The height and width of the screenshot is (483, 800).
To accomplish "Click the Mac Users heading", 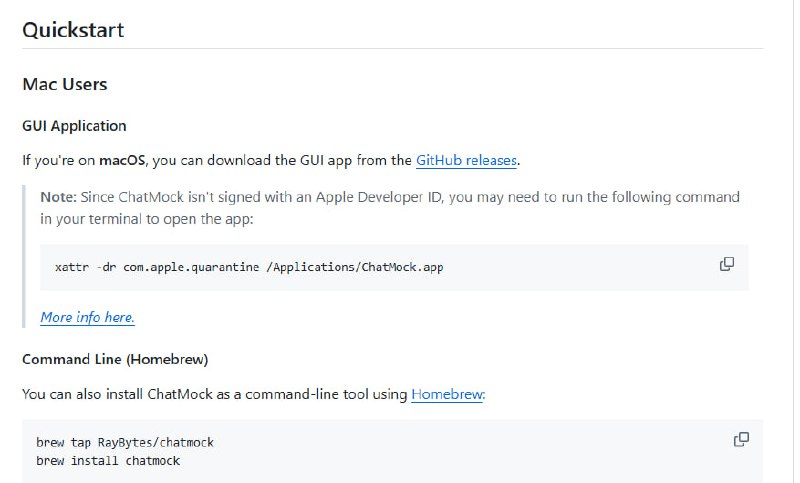I will click(65, 84).
